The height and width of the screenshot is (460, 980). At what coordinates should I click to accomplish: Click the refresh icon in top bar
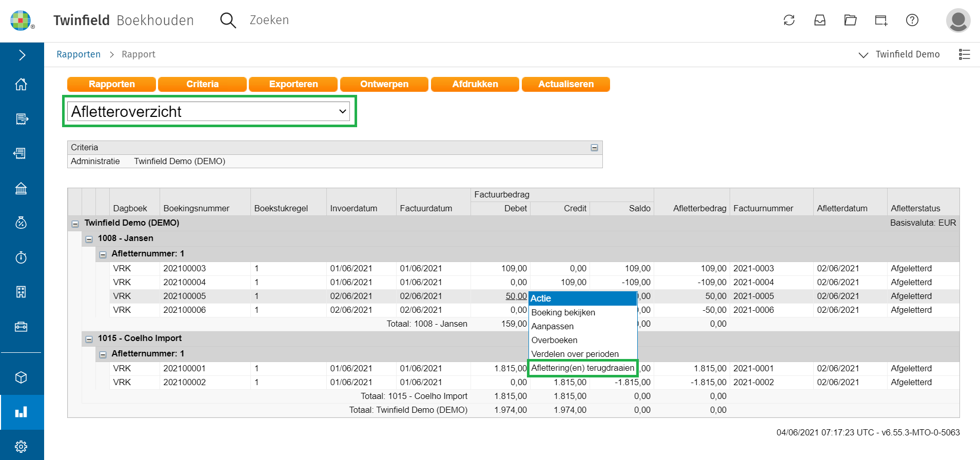tap(789, 20)
